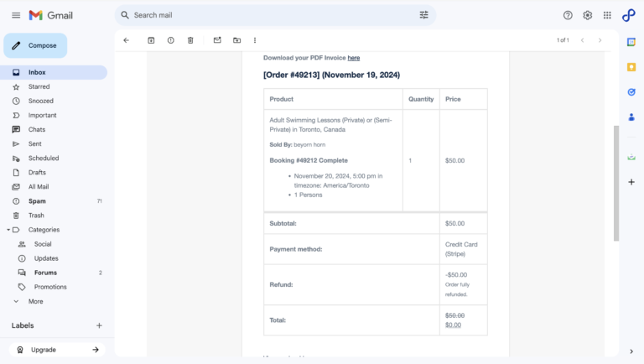Viewport: 644px width, 364px height.
Task: Go to older message arrow
Action: tap(600, 40)
